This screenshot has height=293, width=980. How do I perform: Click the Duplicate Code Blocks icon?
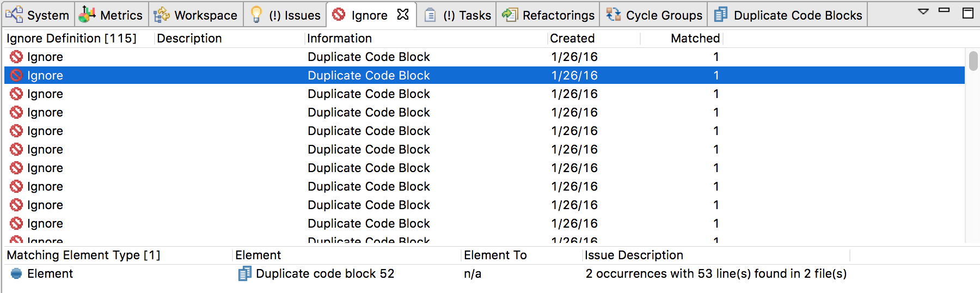tap(720, 15)
